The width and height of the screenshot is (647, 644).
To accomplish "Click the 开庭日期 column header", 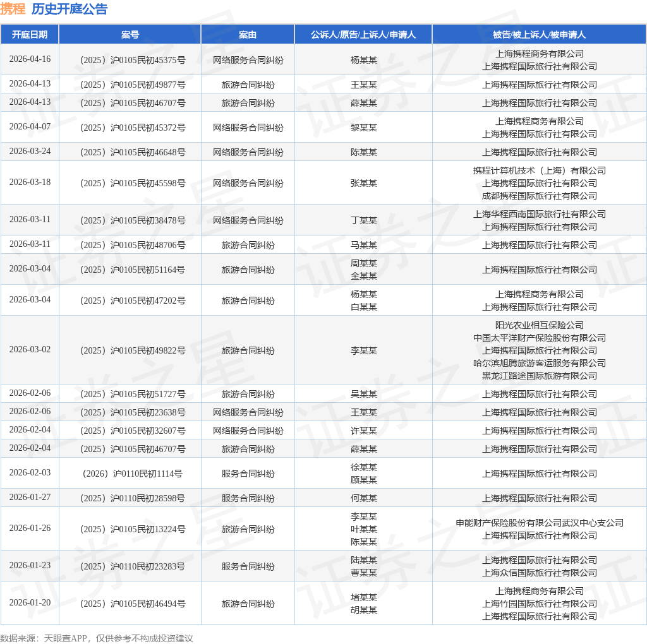I will click(x=30, y=35).
